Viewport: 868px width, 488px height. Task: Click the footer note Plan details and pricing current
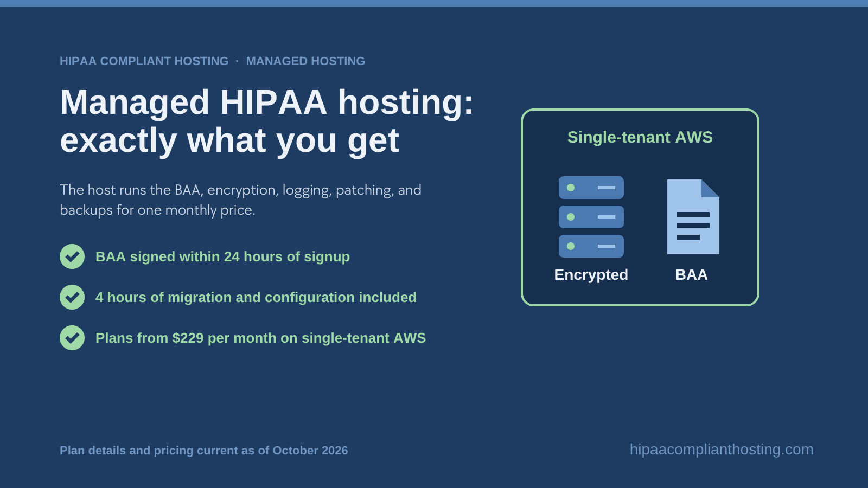pos(204,451)
